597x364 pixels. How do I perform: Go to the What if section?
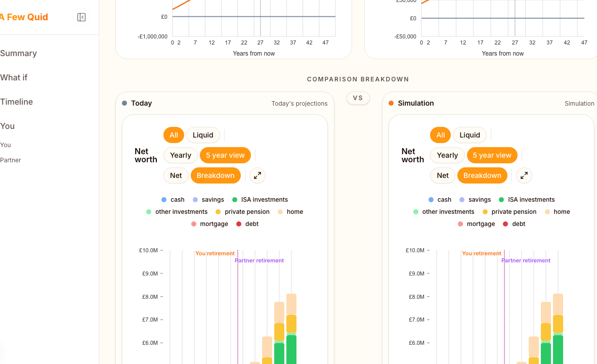14,77
